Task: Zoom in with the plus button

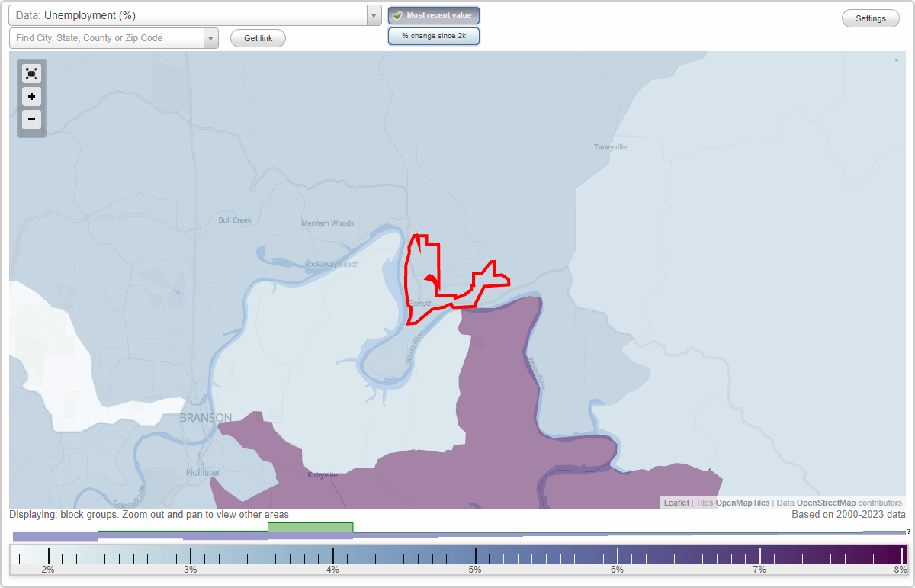Action: click(x=31, y=97)
